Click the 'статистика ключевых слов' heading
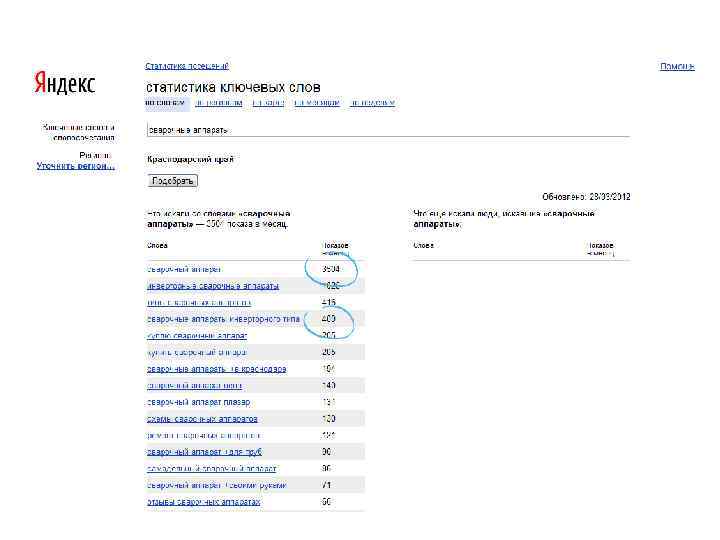720x540 pixels. (233, 88)
